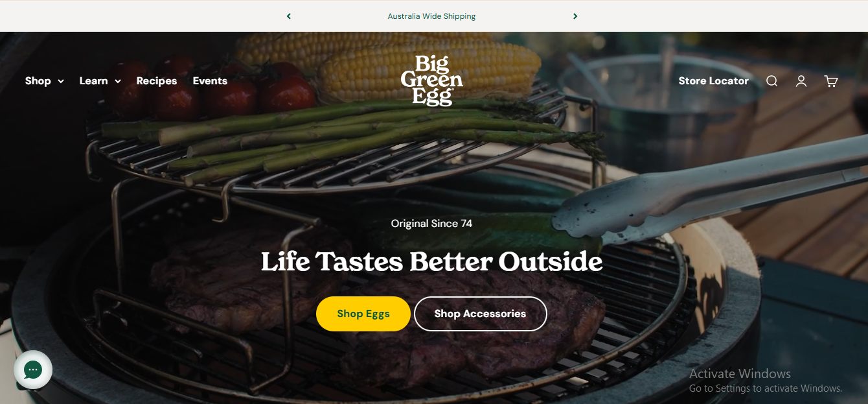Open the Shop navigation menu label
This screenshot has height=404, width=868.
(x=38, y=81)
